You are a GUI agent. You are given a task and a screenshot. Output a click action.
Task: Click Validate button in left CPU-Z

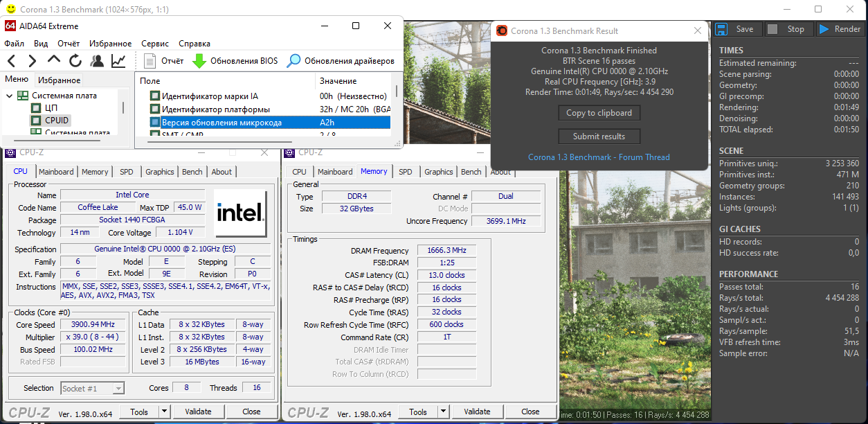pyautogui.click(x=198, y=412)
